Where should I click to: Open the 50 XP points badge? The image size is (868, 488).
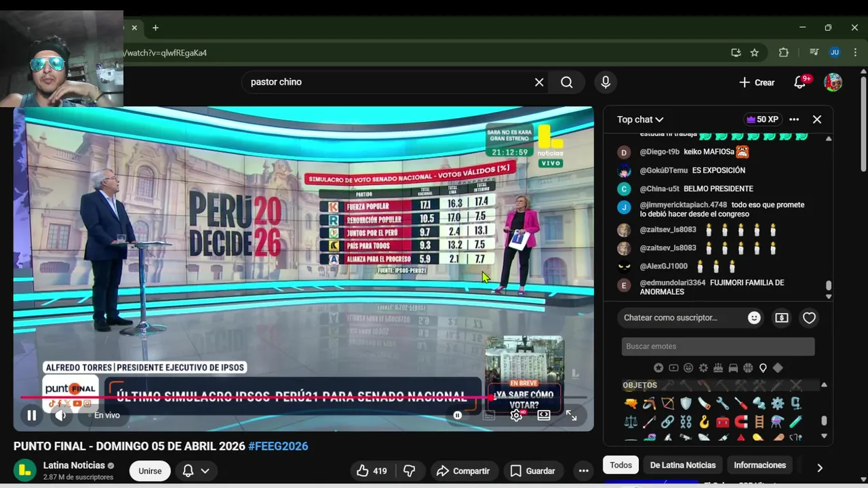pyautogui.click(x=762, y=119)
